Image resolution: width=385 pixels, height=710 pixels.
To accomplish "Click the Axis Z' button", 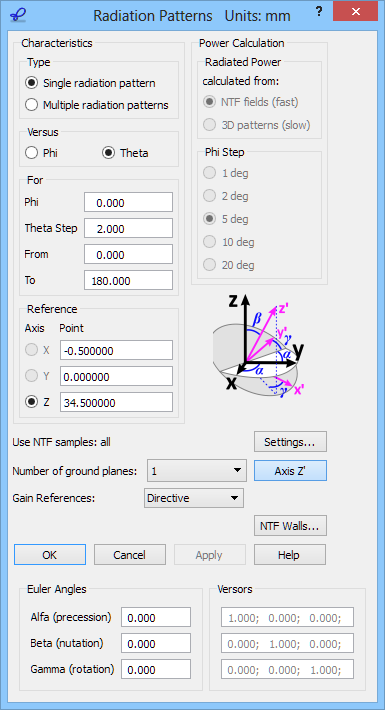I will (290, 471).
